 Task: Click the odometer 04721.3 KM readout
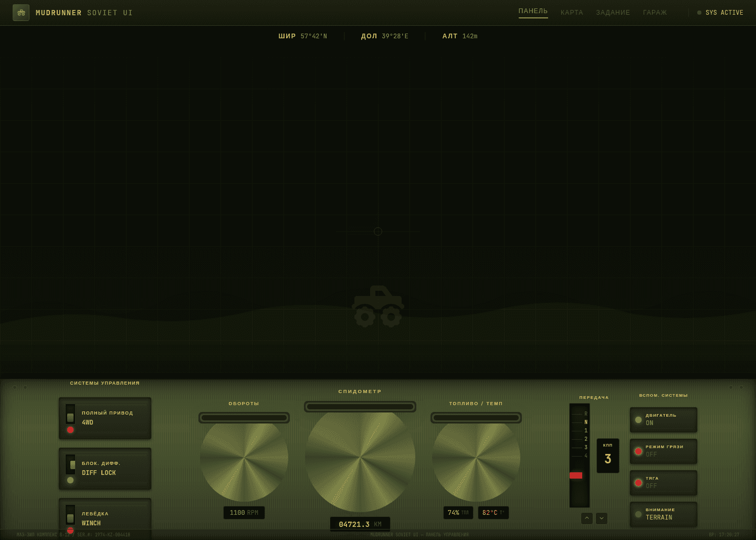(360, 524)
